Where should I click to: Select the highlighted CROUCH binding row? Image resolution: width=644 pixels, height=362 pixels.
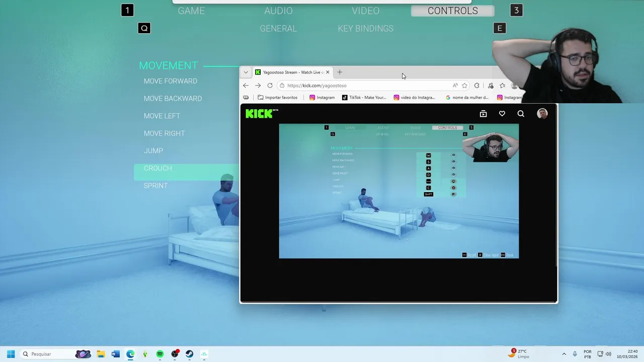point(187,172)
